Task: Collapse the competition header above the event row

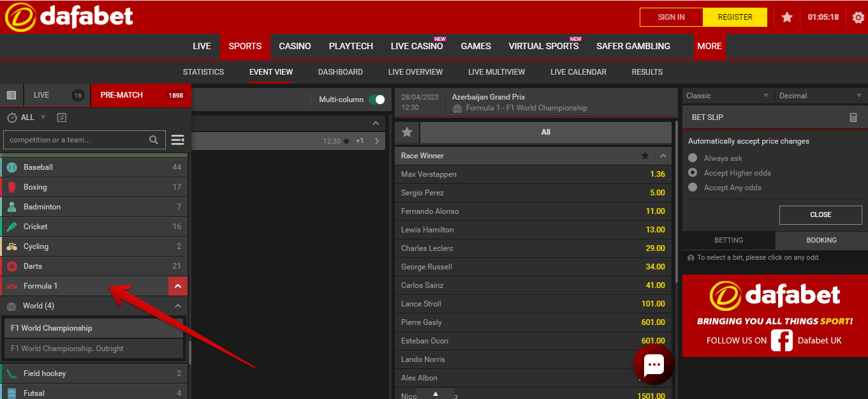Action: (x=376, y=123)
